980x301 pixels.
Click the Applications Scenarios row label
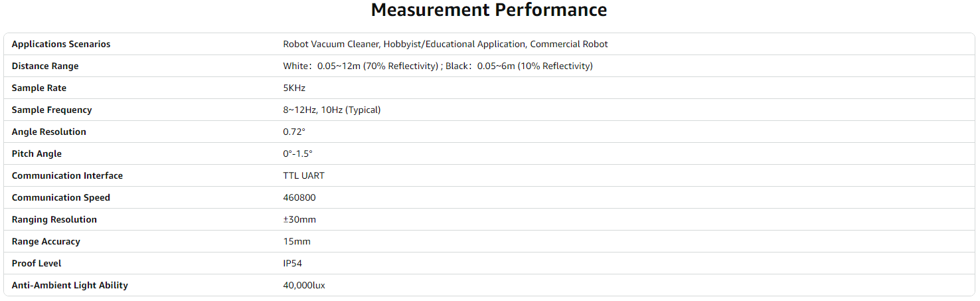61,45
